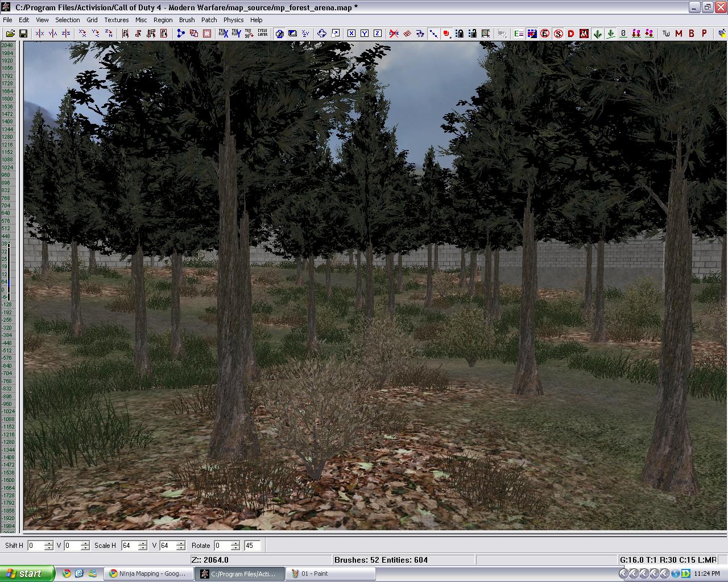The height and width of the screenshot is (582, 728).
Task: Click the C:/Program Files/Acti... taskbar button
Action: click(x=239, y=573)
